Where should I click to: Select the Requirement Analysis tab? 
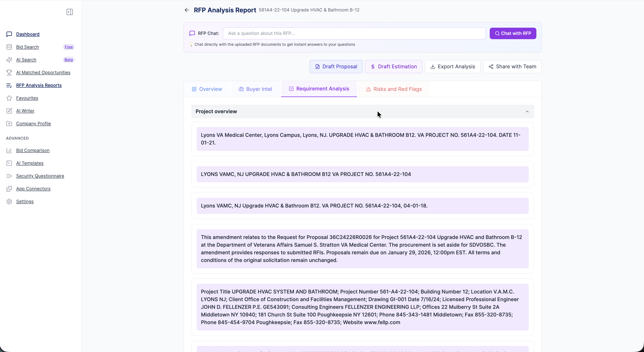pyautogui.click(x=319, y=89)
